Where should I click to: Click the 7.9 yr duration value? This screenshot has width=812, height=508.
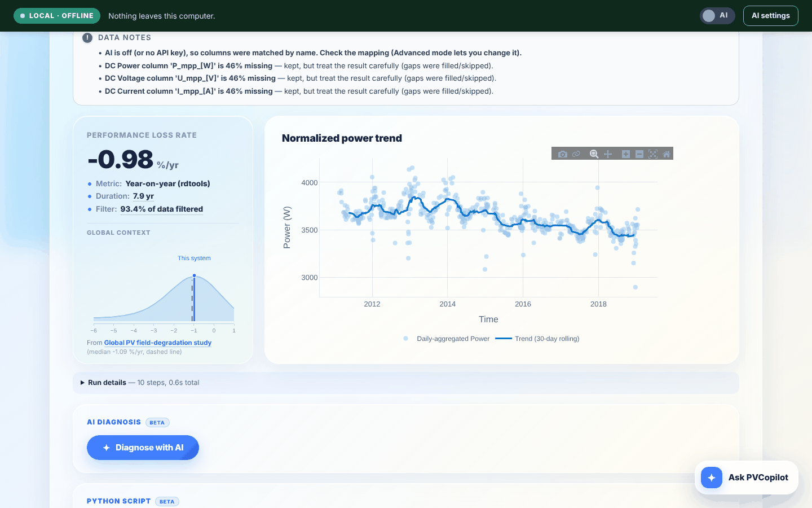point(143,196)
